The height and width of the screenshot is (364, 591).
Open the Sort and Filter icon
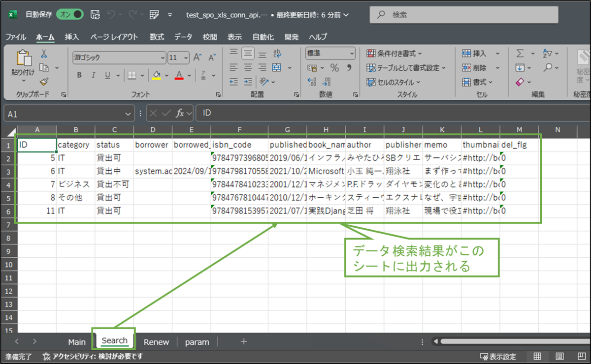pyautogui.click(x=548, y=53)
